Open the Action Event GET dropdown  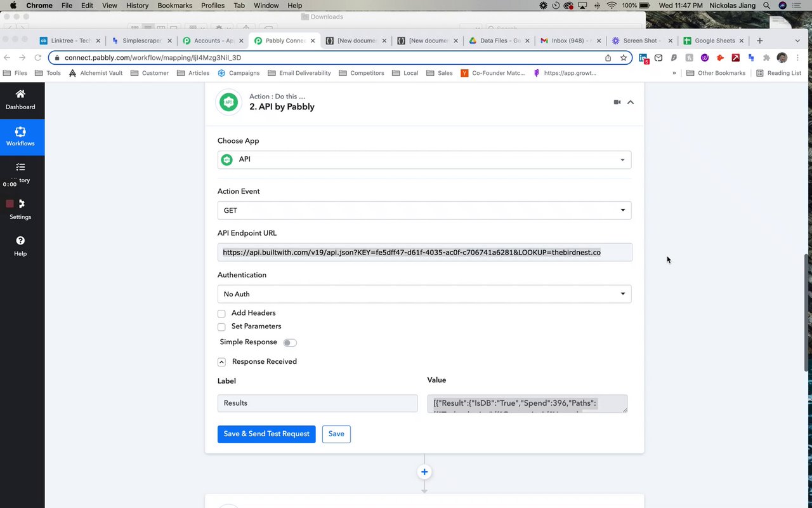[x=424, y=210]
